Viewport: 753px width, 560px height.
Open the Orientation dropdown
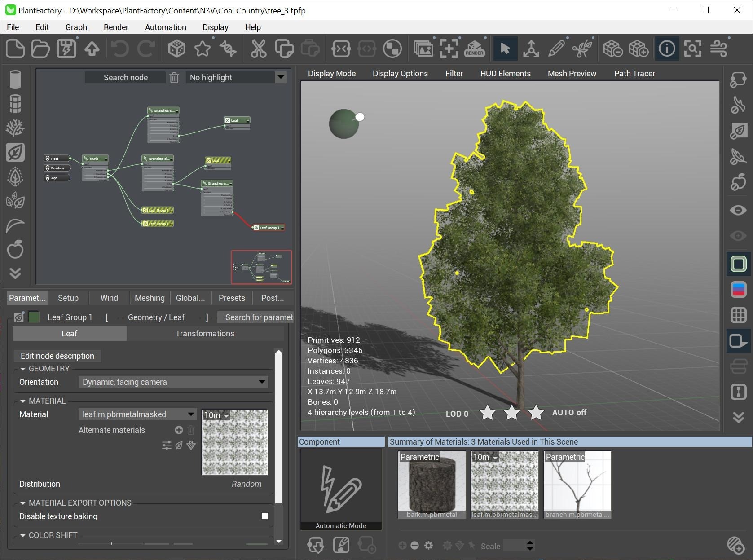pos(173,382)
